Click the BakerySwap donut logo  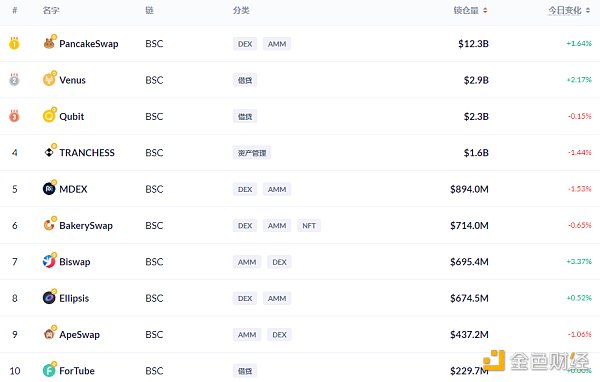point(49,225)
